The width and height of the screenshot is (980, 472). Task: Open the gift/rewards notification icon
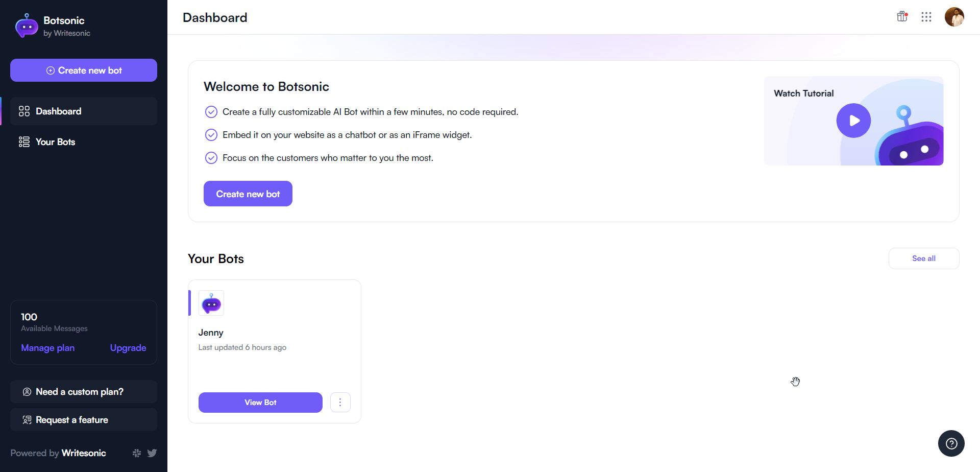click(901, 17)
